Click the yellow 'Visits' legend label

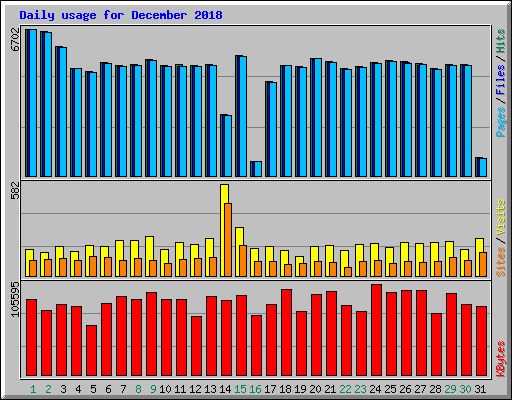coord(501,217)
